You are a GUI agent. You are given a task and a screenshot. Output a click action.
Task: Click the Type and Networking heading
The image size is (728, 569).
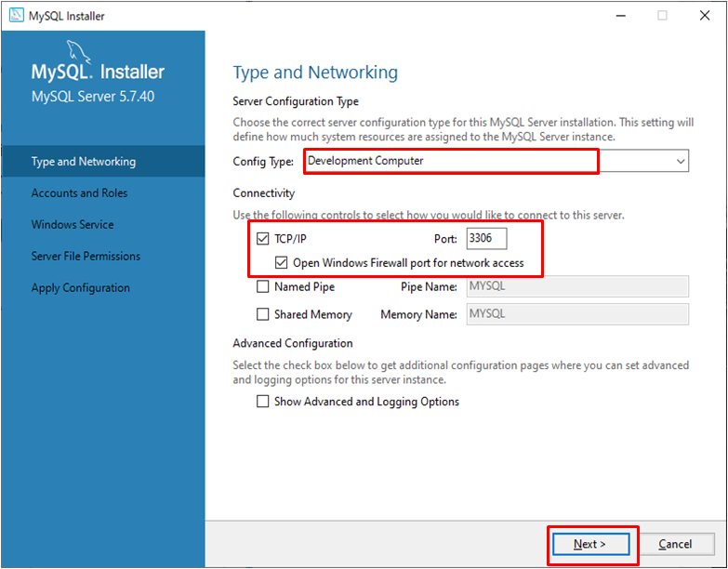point(315,73)
